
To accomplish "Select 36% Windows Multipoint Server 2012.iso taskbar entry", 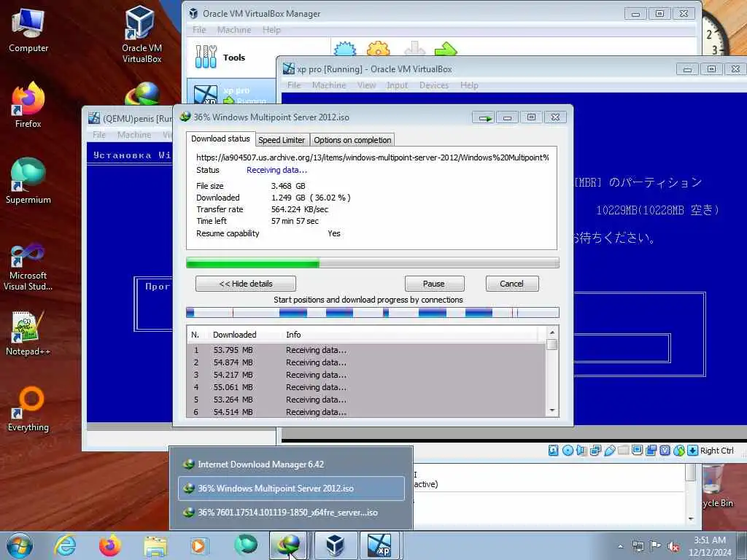I will [x=291, y=489].
